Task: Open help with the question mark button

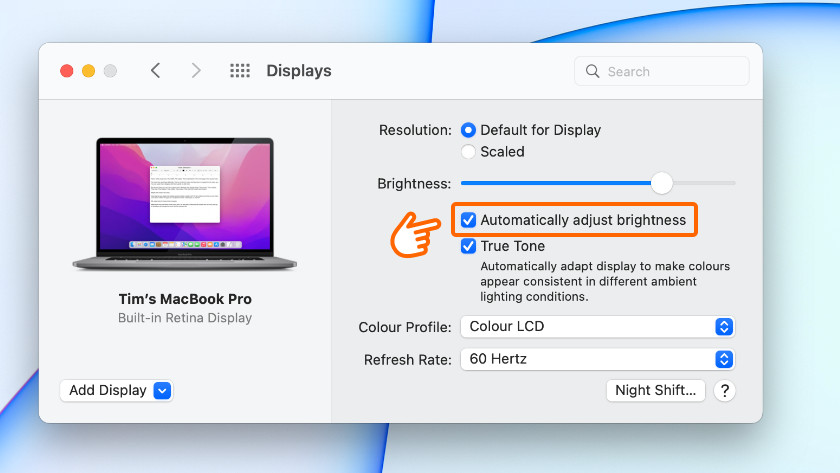Action: [x=725, y=391]
